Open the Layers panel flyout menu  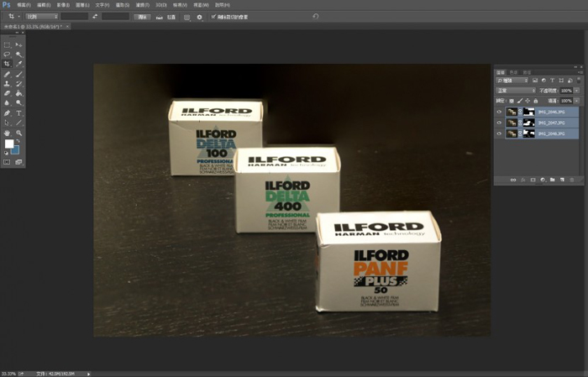pos(580,72)
